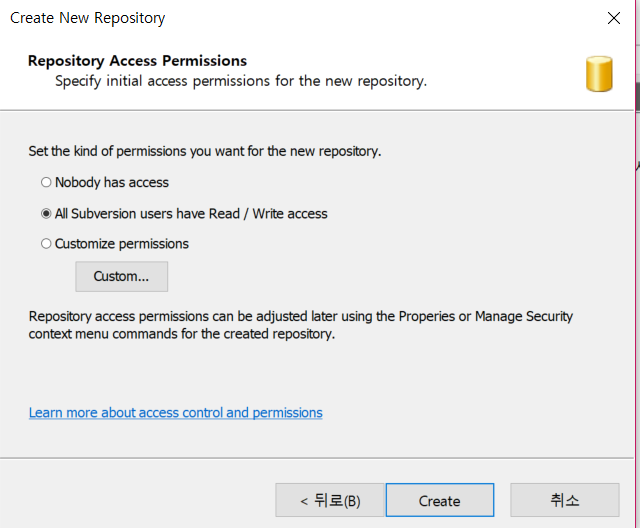Click the yellow repository cylinder icon
640x528 pixels.
(599, 74)
